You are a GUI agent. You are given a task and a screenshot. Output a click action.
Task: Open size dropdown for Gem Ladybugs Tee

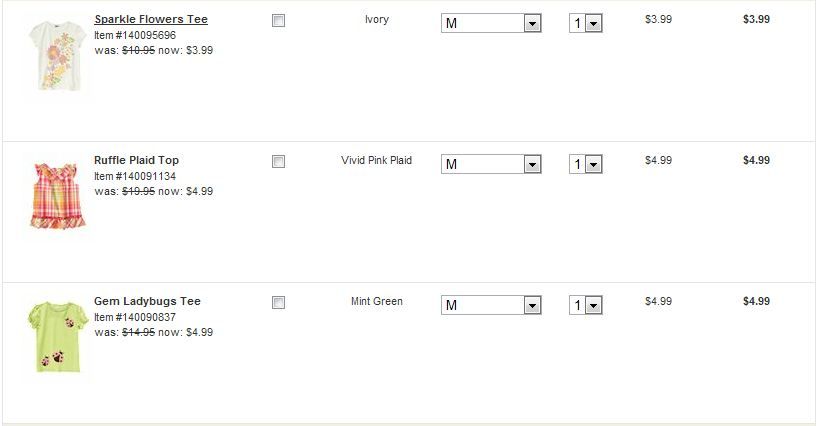point(491,305)
